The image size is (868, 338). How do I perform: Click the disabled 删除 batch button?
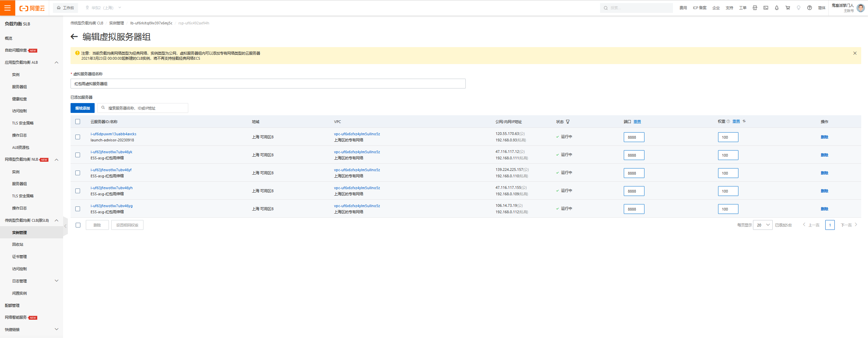97,225
